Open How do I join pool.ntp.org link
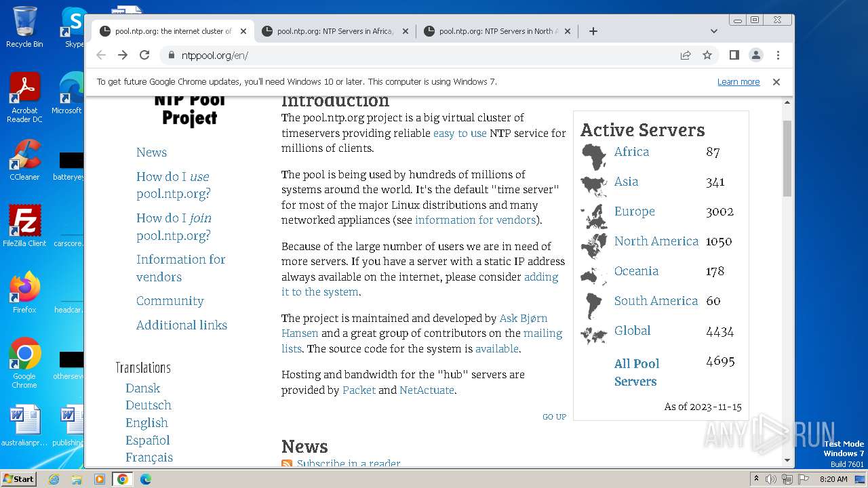Viewport: 868px width, 488px height. (x=174, y=226)
